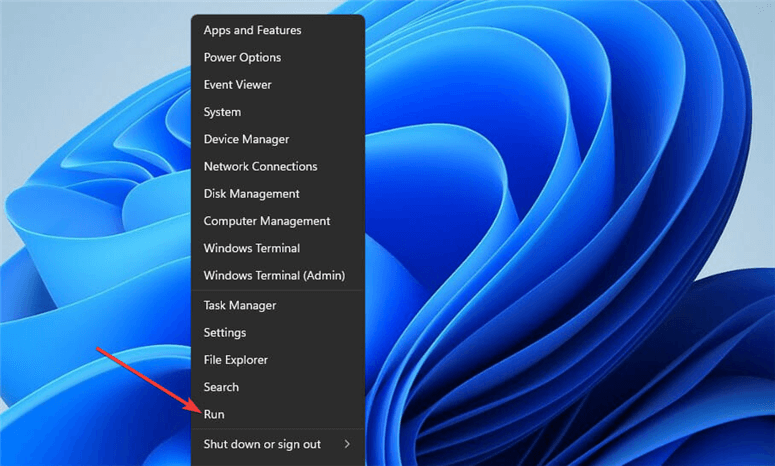Select Run in the context menu
The width and height of the screenshot is (775, 466).
coord(278,414)
